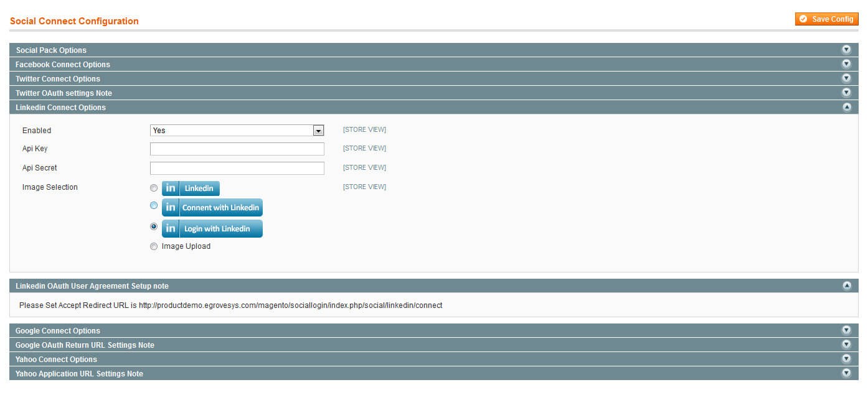Open the Enabled Yes dropdown
868x400 pixels.
237,131
